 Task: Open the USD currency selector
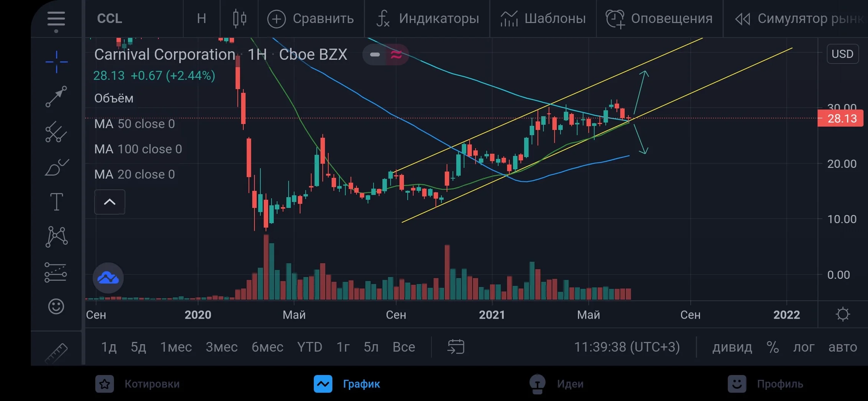pyautogui.click(x=842, y=54)
